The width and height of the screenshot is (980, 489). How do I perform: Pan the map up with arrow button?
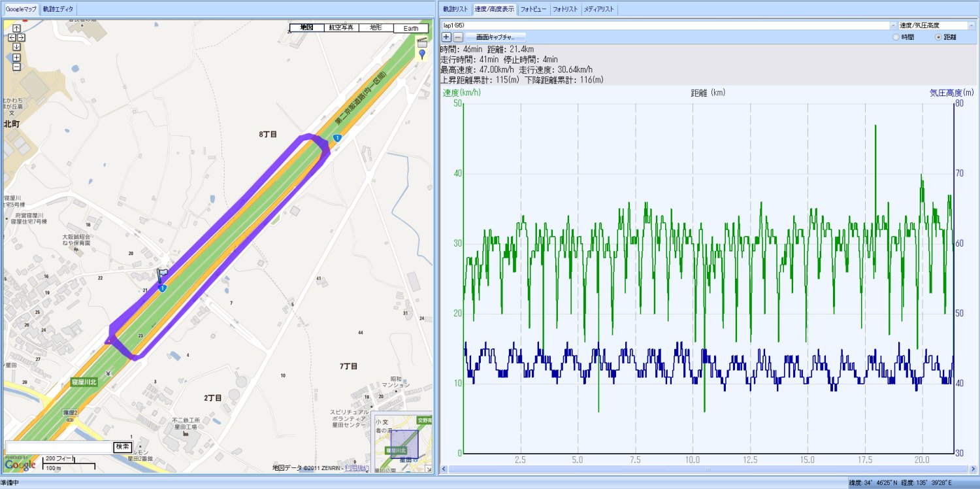tap(16, 28)
